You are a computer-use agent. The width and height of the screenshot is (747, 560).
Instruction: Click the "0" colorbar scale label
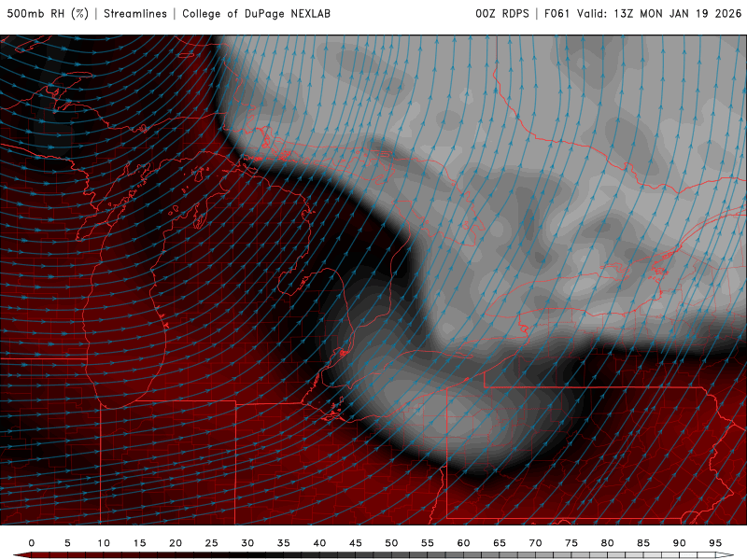pos(32,543)
